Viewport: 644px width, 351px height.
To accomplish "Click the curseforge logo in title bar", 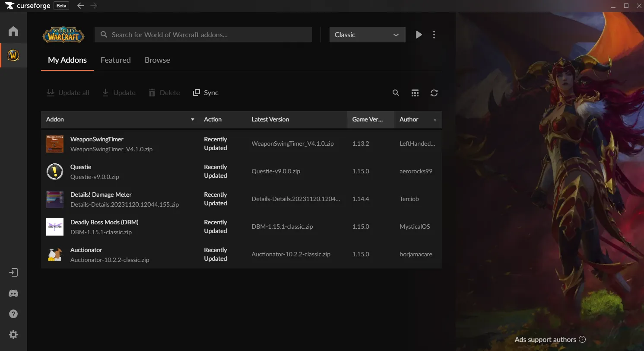I will (29, 6).
